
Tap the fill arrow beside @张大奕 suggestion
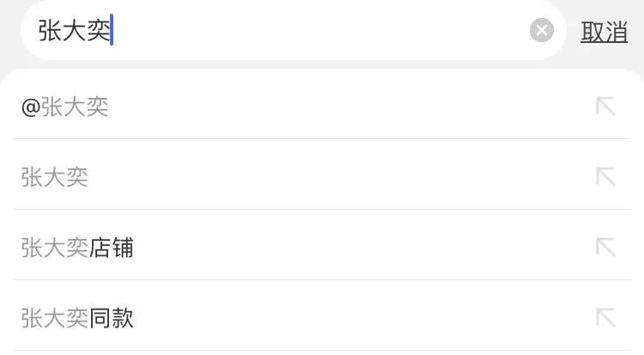tap(605, 107)
